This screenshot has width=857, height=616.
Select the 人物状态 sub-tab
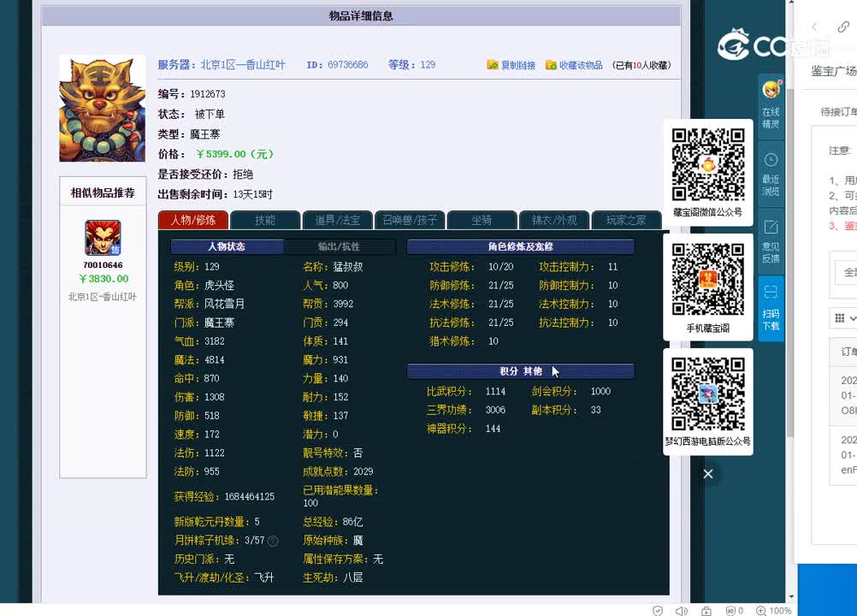[227, 246]
